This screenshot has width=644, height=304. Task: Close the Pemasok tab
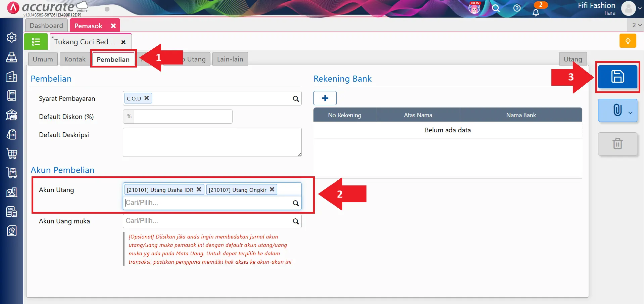click(113, 26)
